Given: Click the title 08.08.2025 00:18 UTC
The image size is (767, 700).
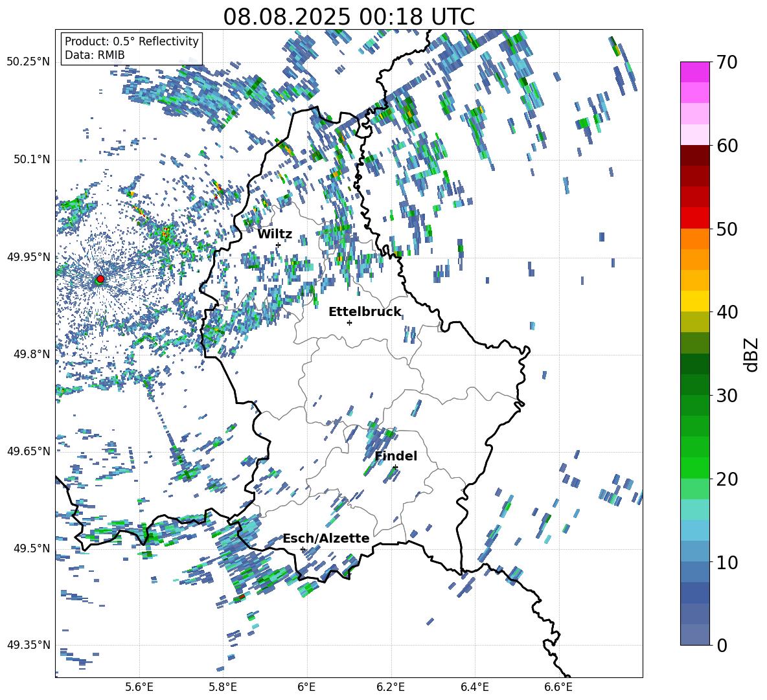Looking at the screenshot, I should click(349, 17).
